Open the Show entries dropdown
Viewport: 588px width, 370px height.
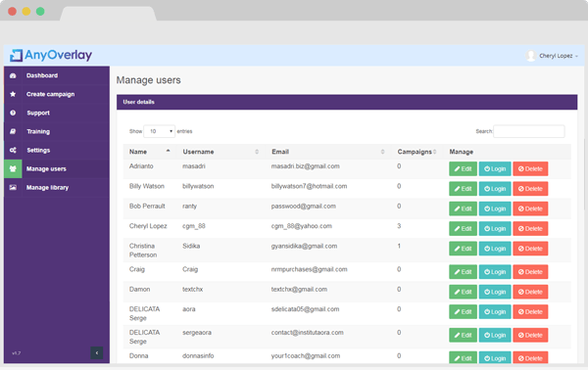pyautogui.click(x=160, y=131)
